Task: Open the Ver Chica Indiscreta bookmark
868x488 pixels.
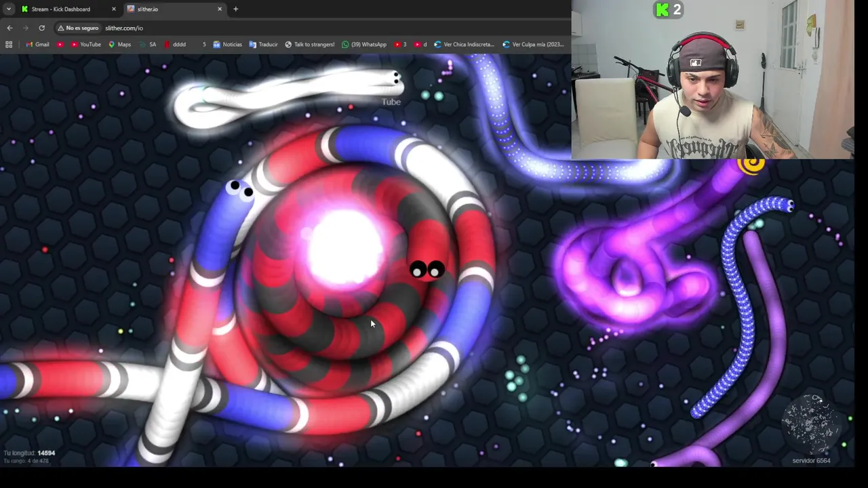Action: 464,44
